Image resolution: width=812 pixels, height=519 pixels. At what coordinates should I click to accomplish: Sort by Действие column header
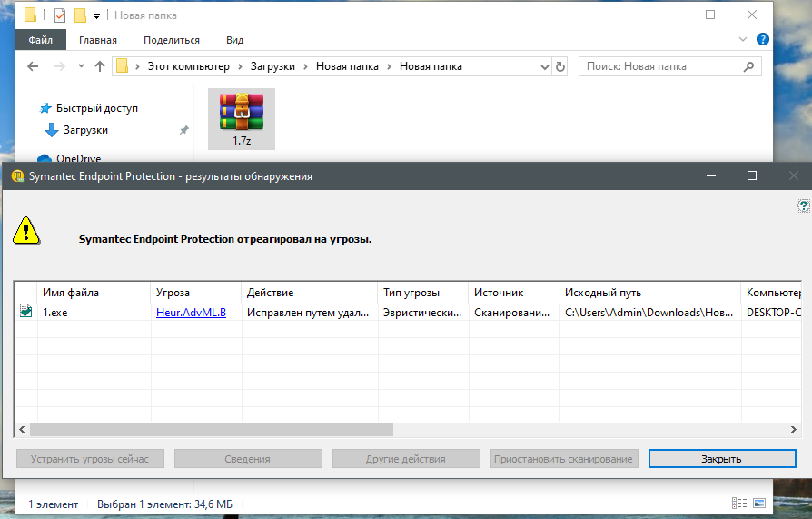point(309,293)
